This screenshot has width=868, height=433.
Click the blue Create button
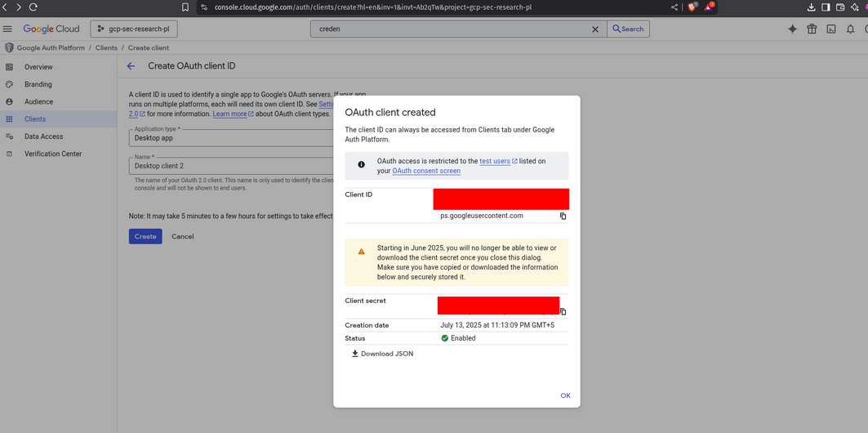pos(145,236)
